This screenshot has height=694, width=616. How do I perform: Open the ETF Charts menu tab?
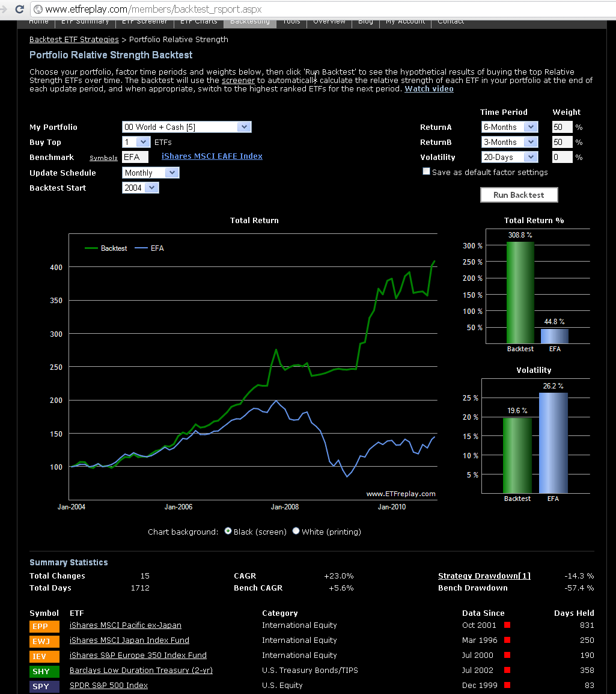[198, 22]
